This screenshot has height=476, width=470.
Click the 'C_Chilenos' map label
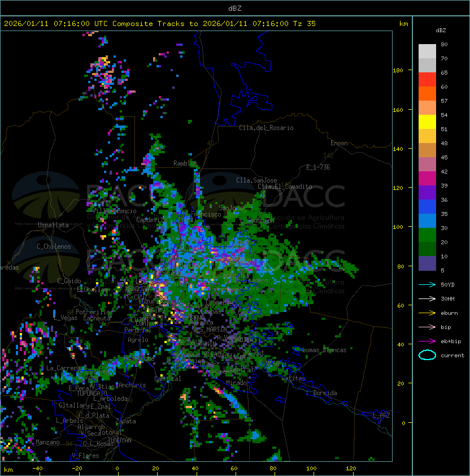tap(54, 246)
